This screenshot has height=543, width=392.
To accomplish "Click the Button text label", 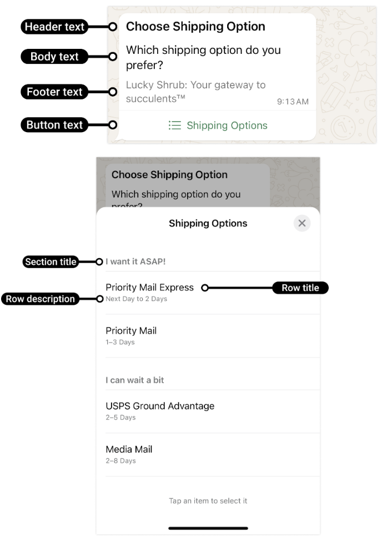I will coord(54,125).
